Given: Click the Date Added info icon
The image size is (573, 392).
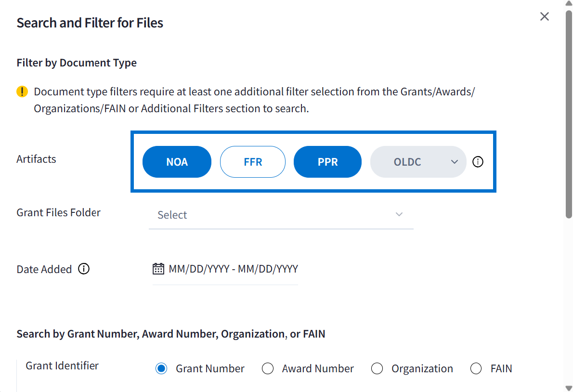Looking at the screenshot, I should (84, 269).
